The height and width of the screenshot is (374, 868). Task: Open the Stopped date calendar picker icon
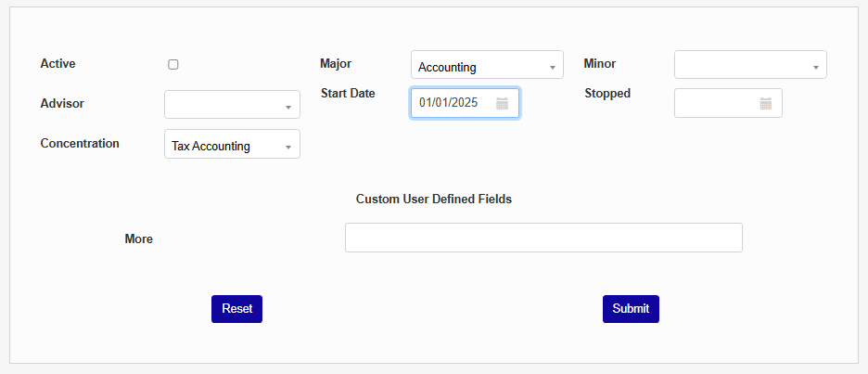click(766, 103)
